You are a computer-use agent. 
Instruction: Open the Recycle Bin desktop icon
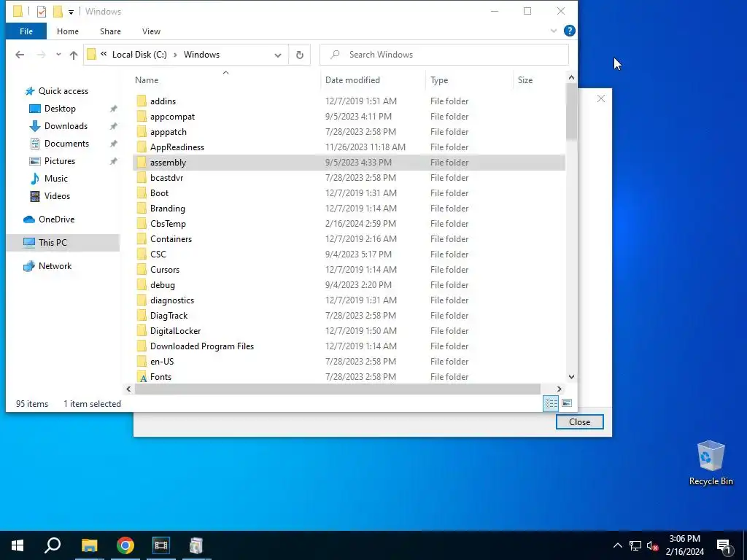coord(711,462)
